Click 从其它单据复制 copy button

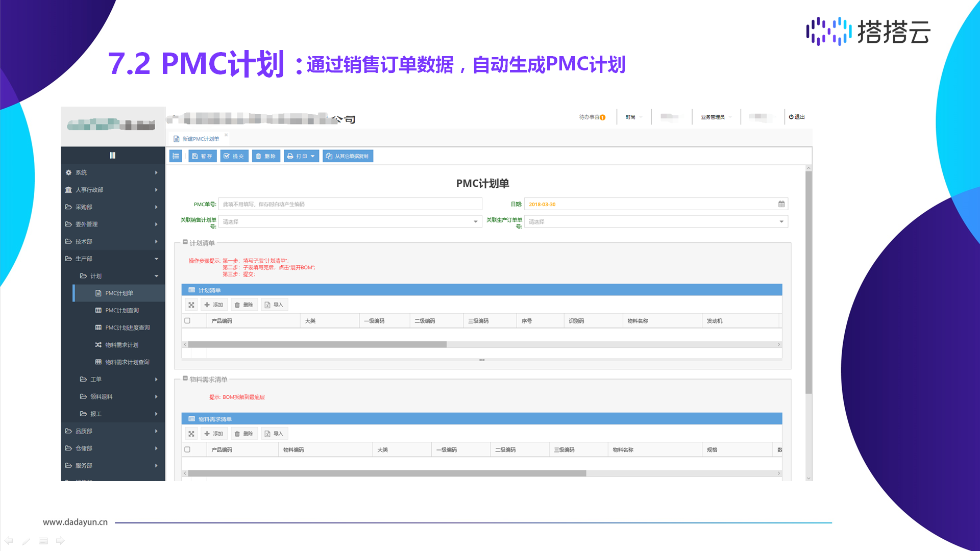click(x=348, y=156)
